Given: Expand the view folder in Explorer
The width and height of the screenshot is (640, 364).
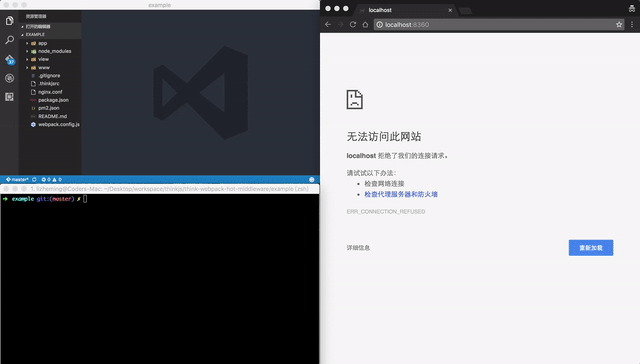Looking at the screenshot, I should (x=50, y=60).
